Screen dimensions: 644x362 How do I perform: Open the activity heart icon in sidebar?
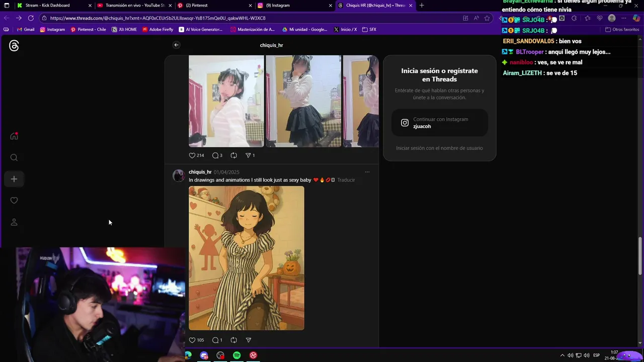(14, 201)
